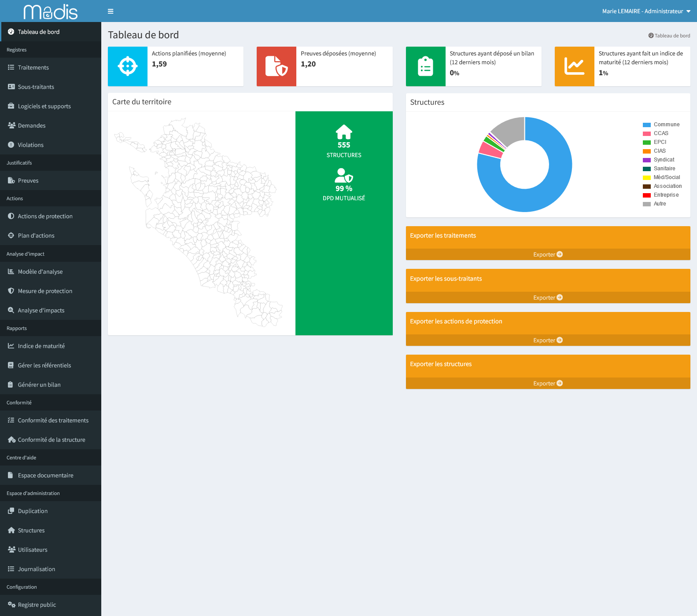Click the Madis logo
The image size is (697, 616).
point(51,11)
